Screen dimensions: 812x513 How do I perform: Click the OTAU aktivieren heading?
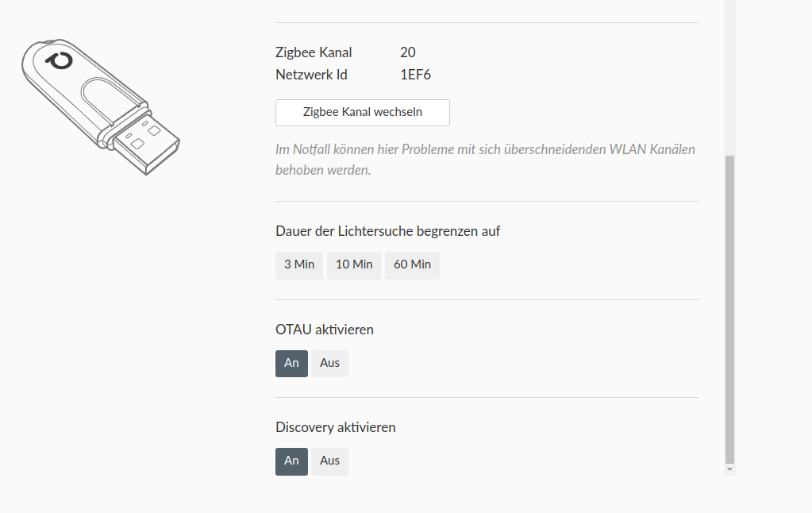(x=325, y=330)
